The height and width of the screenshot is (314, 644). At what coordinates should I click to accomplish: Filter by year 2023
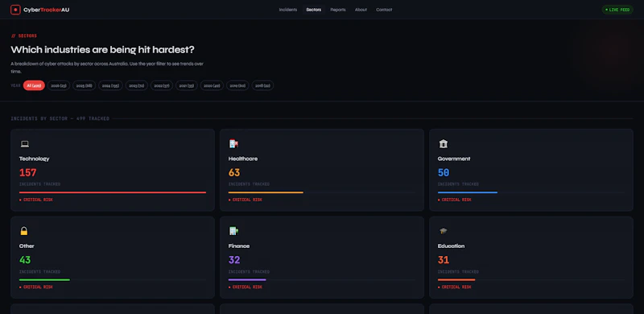tap(136, 85)
